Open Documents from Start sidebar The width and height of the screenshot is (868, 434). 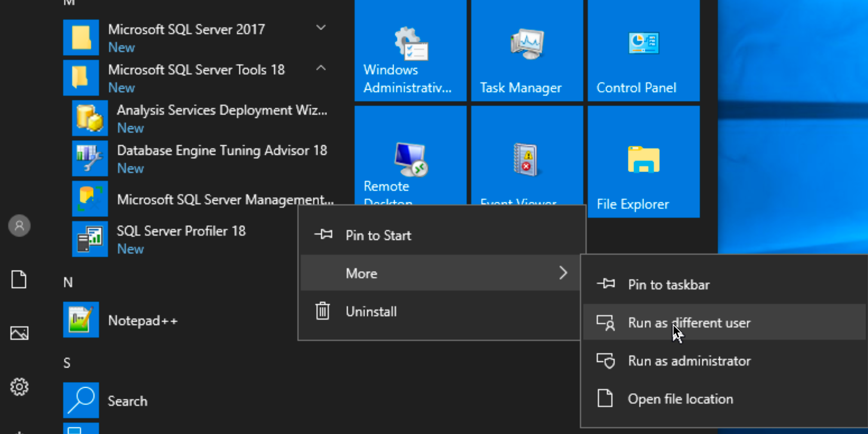(19, 279)
